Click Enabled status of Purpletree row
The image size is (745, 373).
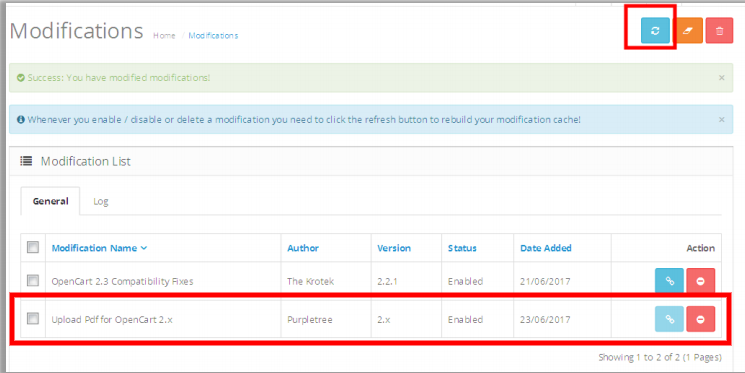coord(465,320)
